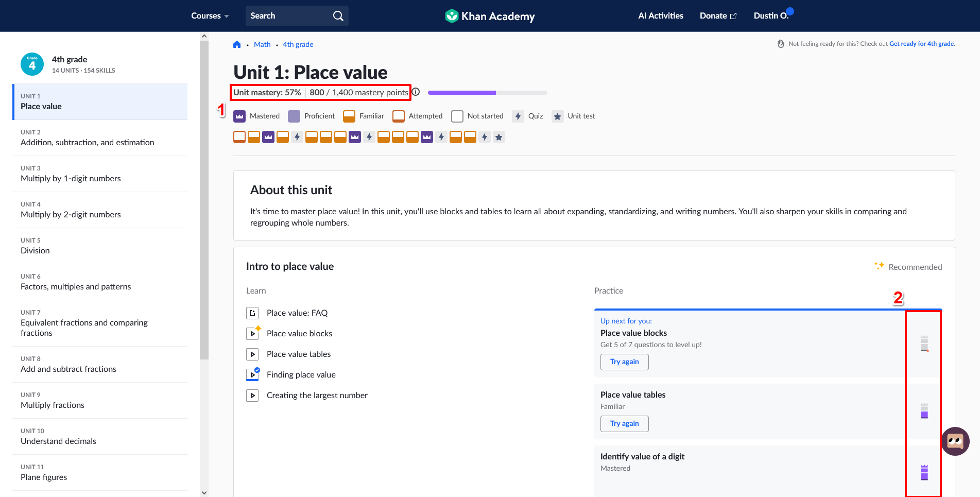Select Unit 4 Multiply by 2-digit numbers

(100, 210)
